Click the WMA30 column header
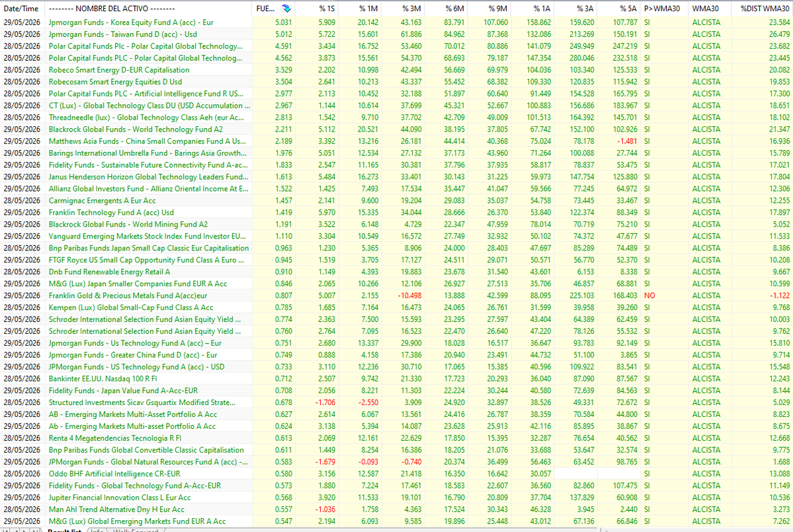Image resolution: width=793 pixels, height=532 pixels. tap(710, 9)
